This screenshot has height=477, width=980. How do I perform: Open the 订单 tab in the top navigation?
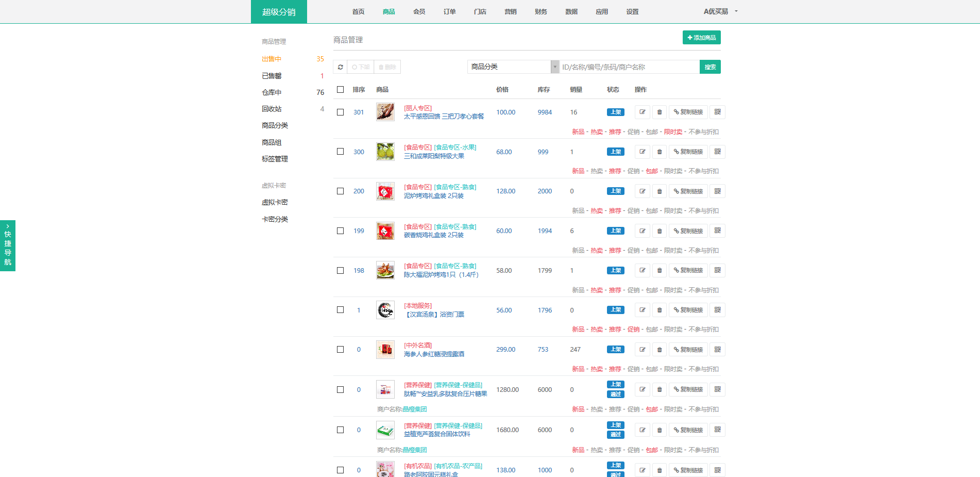[x=449, y=12]
